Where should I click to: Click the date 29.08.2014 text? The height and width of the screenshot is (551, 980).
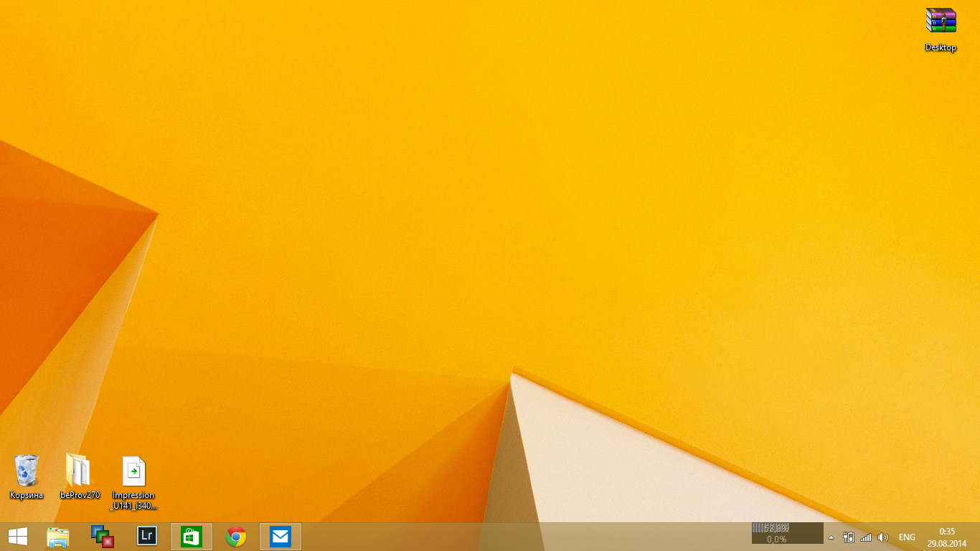(947, 543)
